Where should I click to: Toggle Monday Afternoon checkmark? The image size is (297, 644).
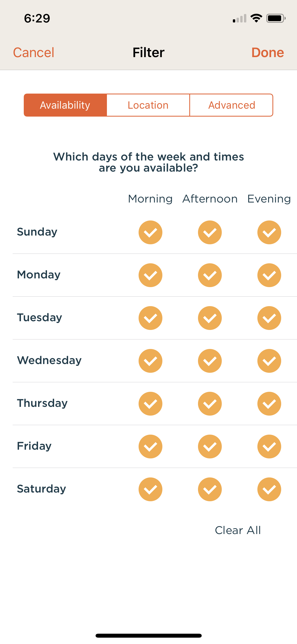point(210,275)
